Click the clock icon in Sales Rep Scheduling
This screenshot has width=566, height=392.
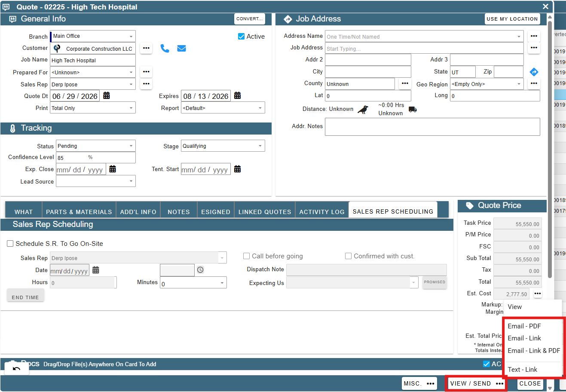200,270
